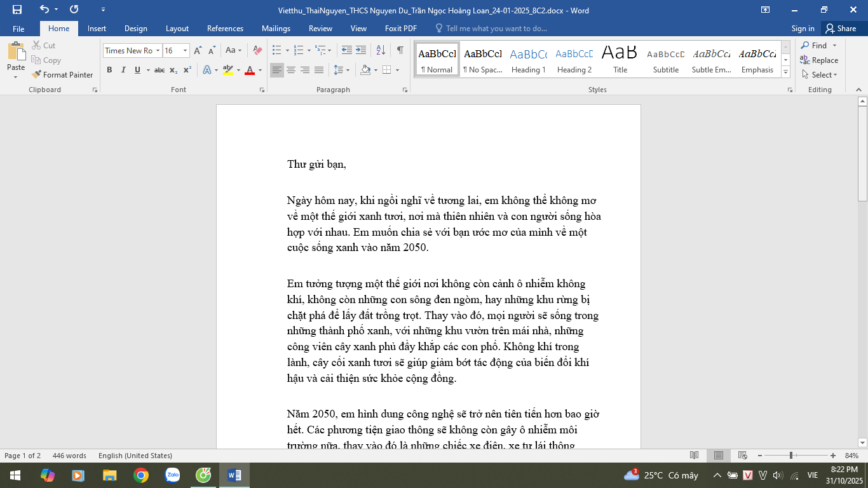Image resolution: width=868 pixels, height=488 pixels.
Task: Toggle bold formatting
Action: 109,70
